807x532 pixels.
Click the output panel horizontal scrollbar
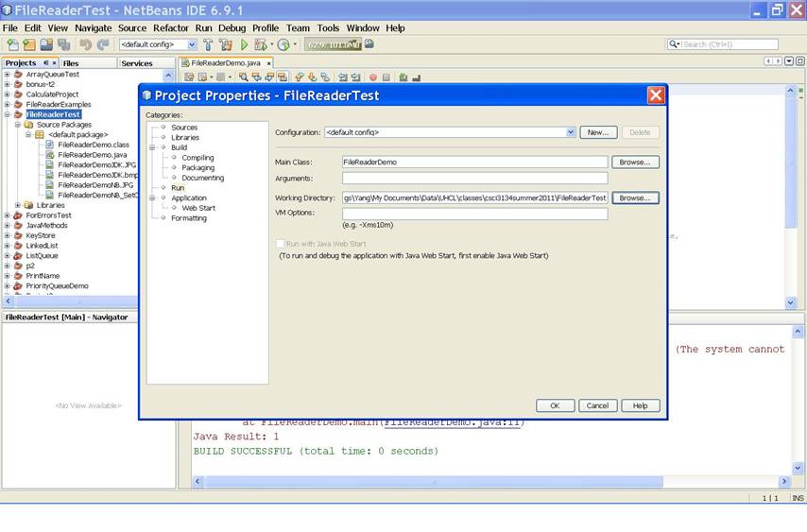pyautogui.click(x=434, y=482)
